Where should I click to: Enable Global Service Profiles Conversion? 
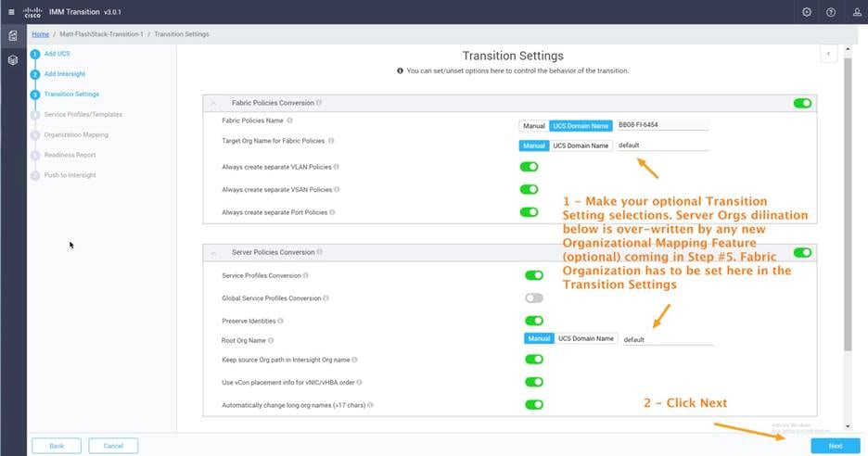(x=533, y=298)
